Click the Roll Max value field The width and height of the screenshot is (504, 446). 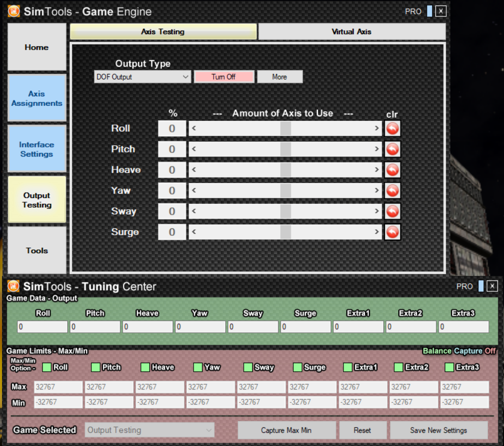coord(58,387)
